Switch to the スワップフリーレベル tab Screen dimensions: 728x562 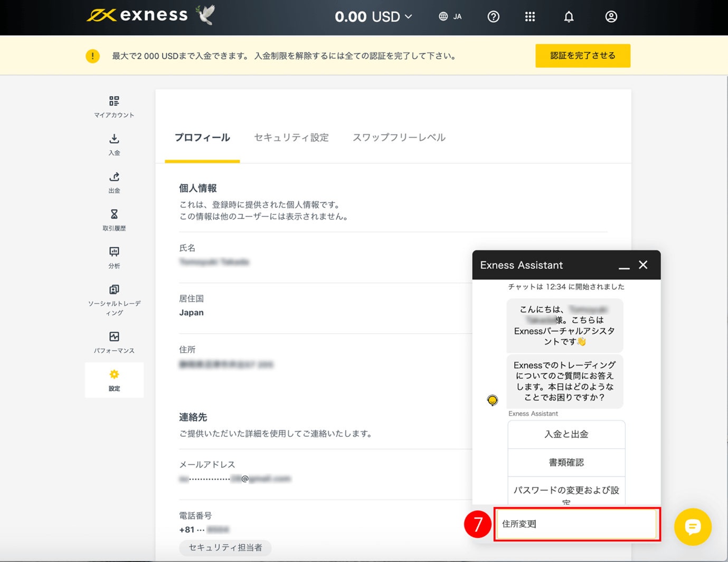[x=399, y=137]
